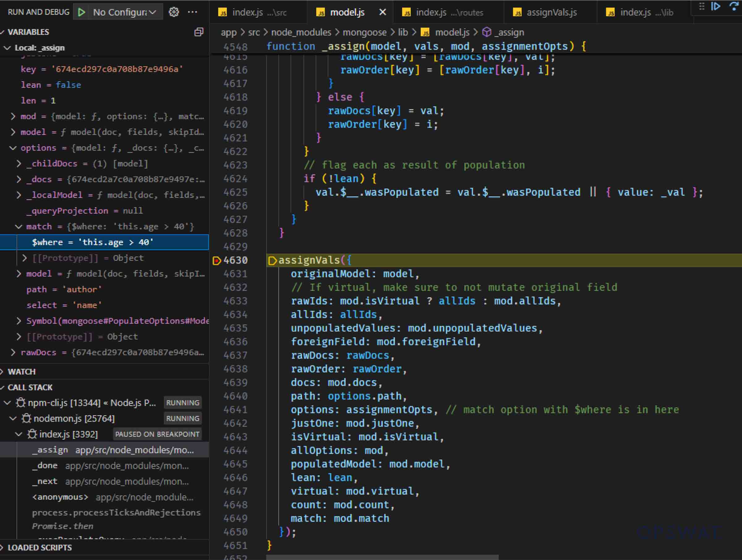Collapse the Local: _assign scope
Screen dimensions: 742x560
coord(8,48)
